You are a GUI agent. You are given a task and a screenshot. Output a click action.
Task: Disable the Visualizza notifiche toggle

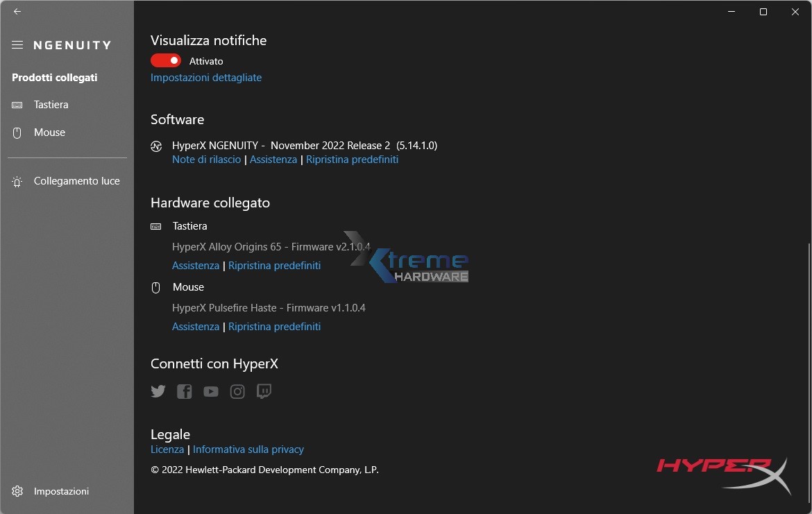(x=166, y=61)
